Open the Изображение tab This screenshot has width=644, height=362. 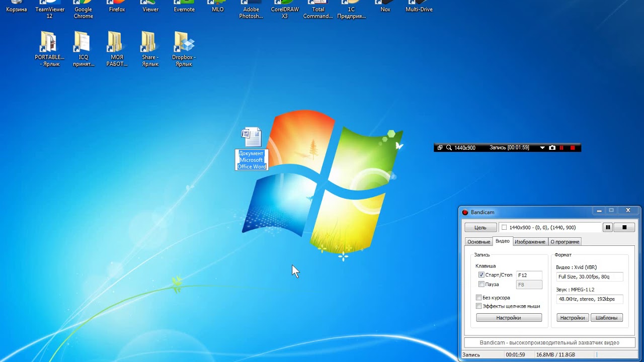click(530, 242)
